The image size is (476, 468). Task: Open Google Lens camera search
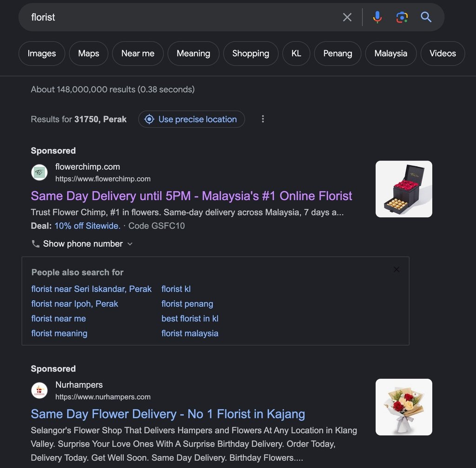(402, 17)
